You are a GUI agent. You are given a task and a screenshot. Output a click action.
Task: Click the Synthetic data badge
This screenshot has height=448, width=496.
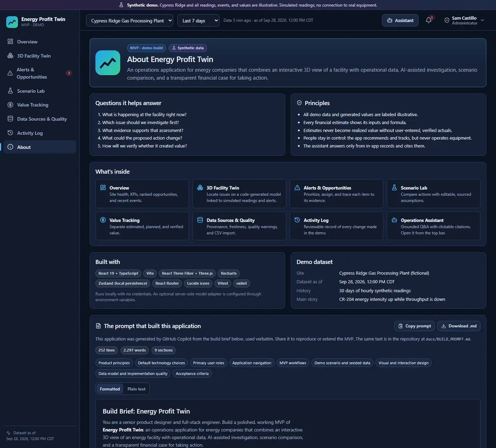[x=188, y=48]
